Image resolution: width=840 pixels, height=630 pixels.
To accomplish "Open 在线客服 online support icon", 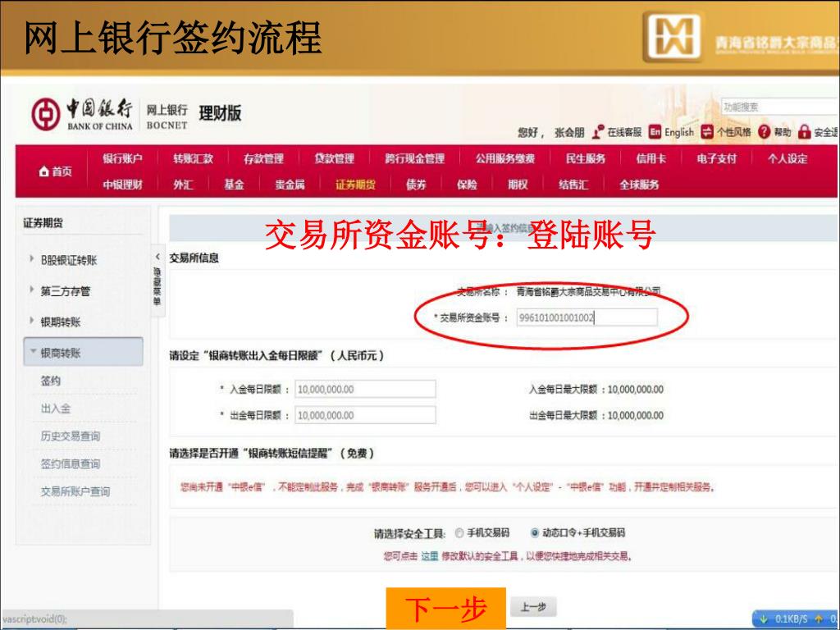I will click(598, 132).
